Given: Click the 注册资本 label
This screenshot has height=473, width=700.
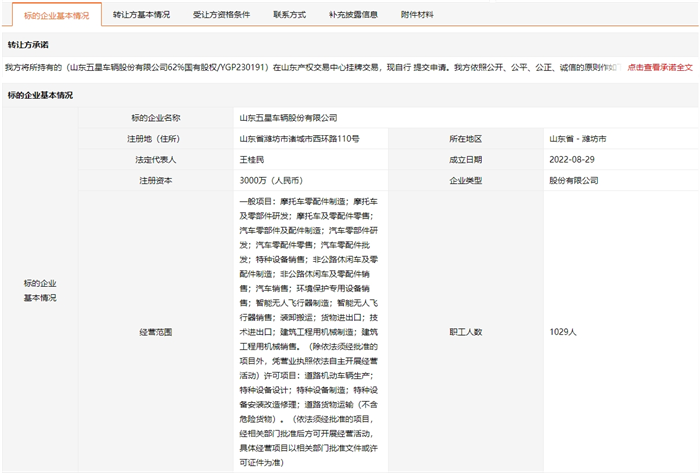Looking at the screenshot, I should click(x=155, y=181).
